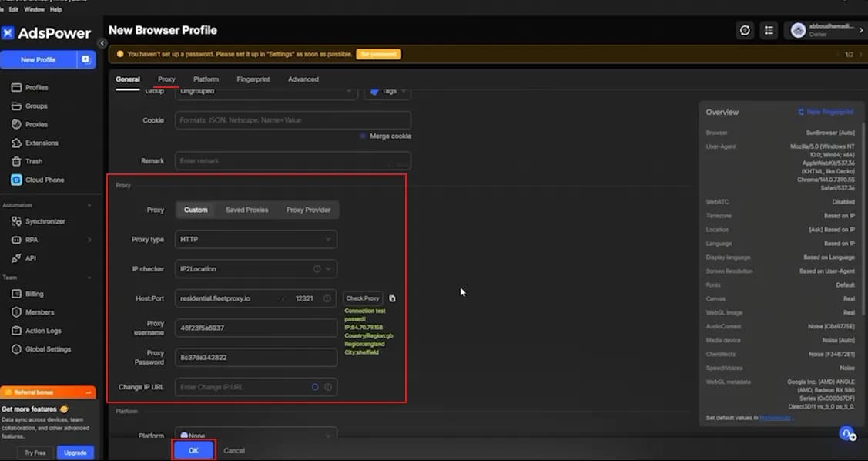This screenshot has width=868, height=461.
Task: Click the Proxy username field
Action: 256,328
